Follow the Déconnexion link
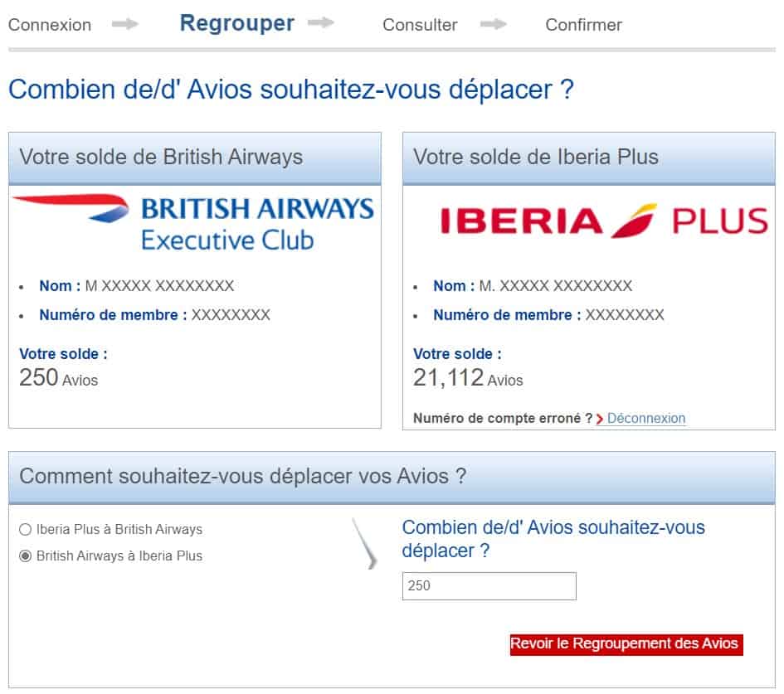 tap(646, 419)
